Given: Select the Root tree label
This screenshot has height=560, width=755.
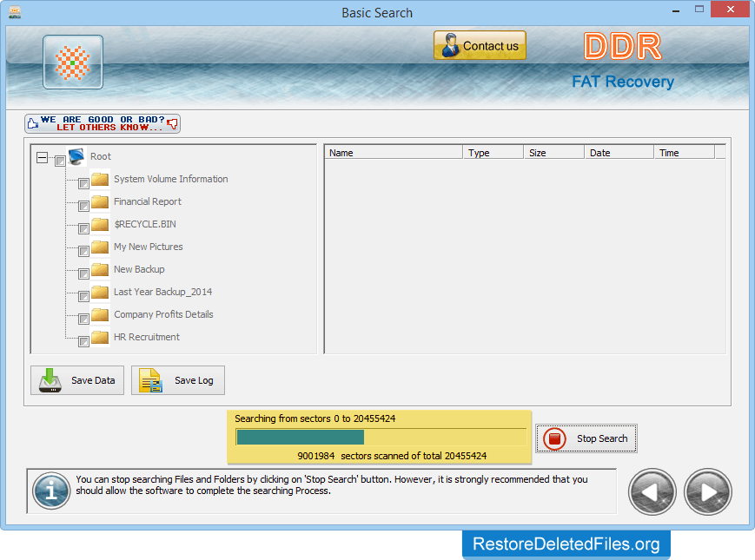Looking at the screenshot, I should pos(101,156).
